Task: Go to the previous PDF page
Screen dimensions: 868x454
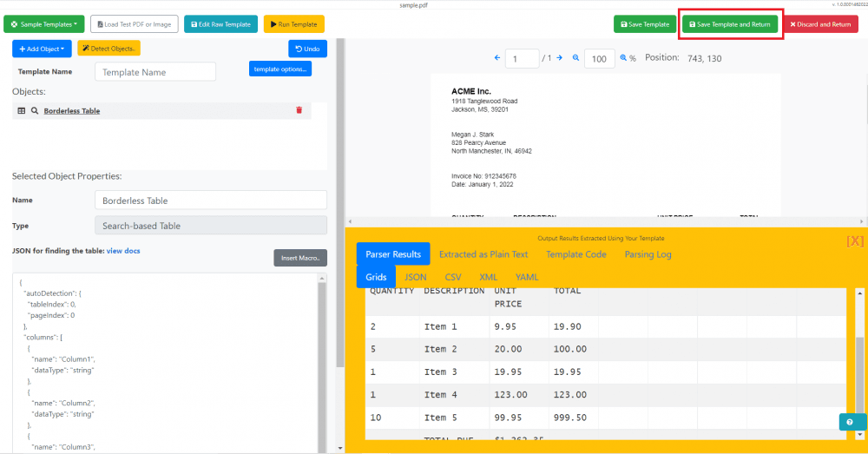Action: (497, 58)
